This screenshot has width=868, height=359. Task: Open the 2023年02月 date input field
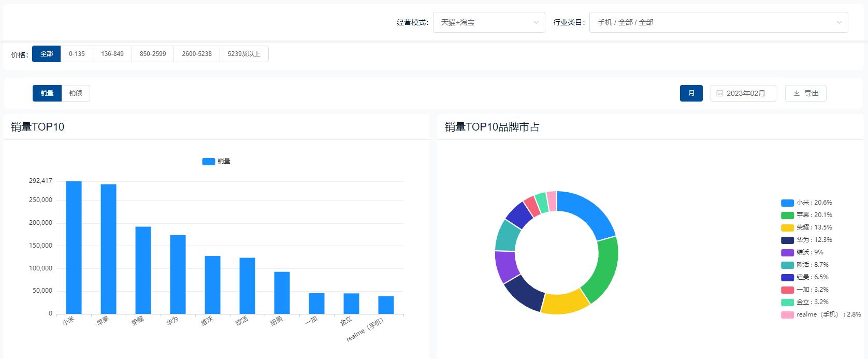coord(745,93)
